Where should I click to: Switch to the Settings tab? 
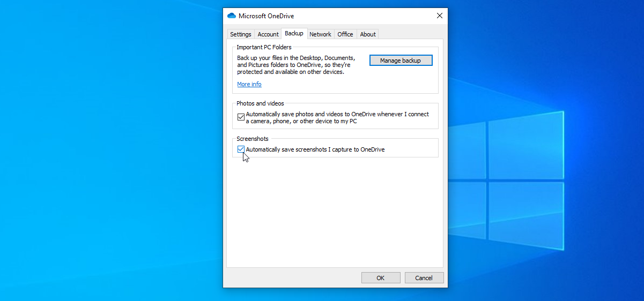point(241,34)
